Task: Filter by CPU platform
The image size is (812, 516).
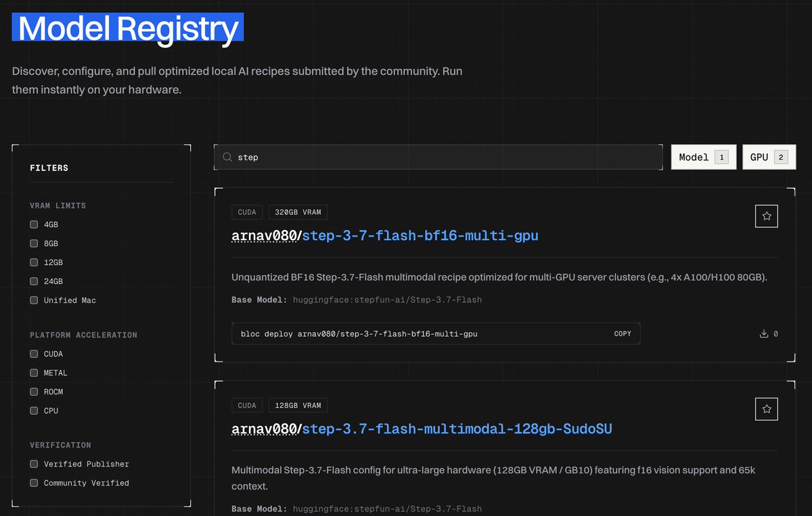Action: point(34,411)
